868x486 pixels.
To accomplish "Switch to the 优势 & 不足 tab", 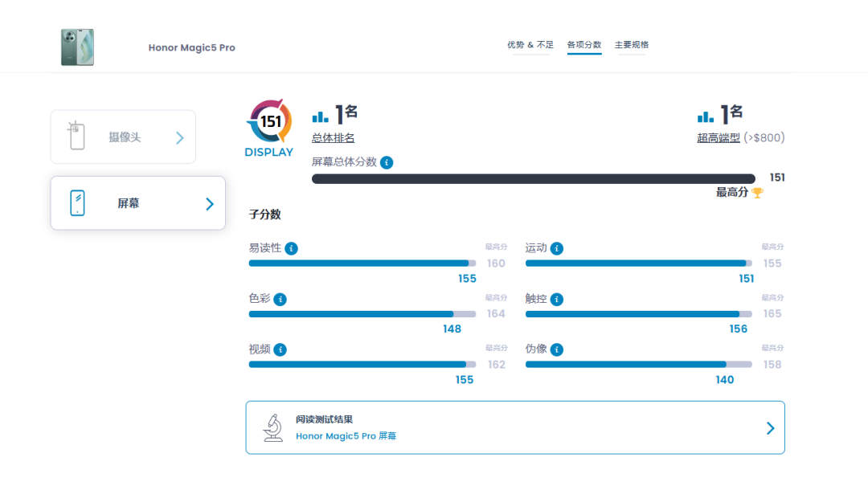I will pyautogui.click(x=530, y=45).
